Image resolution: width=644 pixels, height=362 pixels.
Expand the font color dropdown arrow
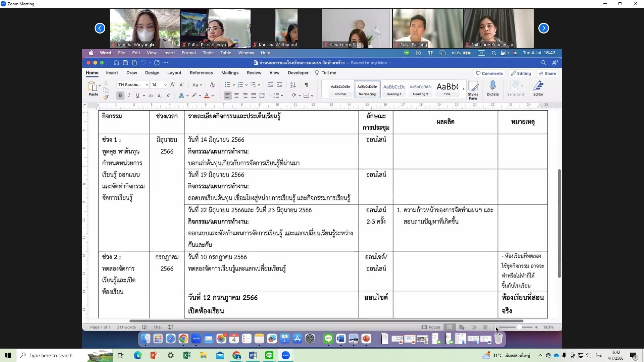213,96
